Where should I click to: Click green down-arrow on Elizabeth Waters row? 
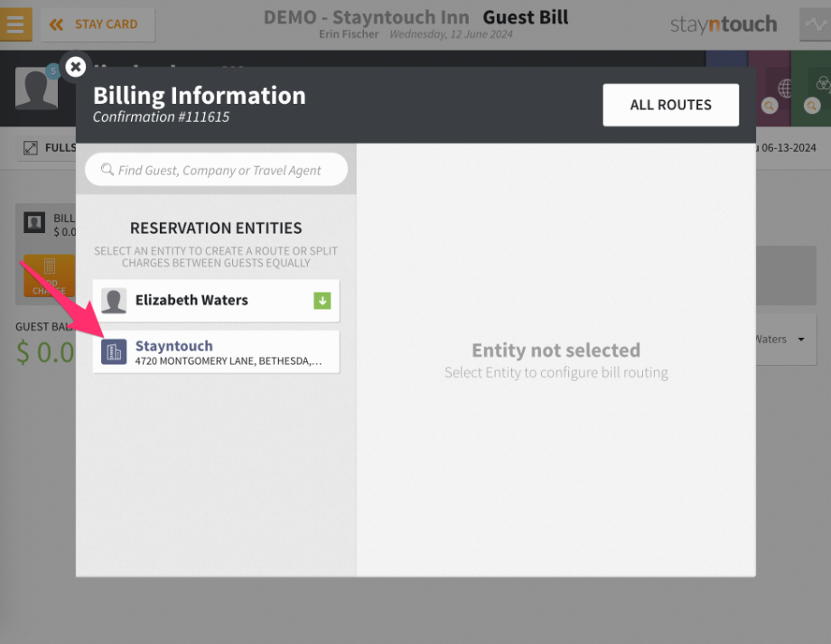[x=322, y=301]
